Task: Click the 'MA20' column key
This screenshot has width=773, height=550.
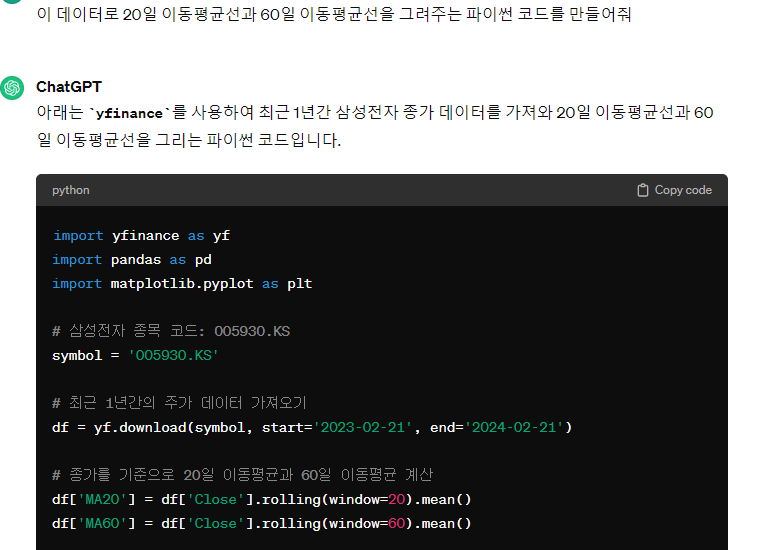Action: pos(102,499)
